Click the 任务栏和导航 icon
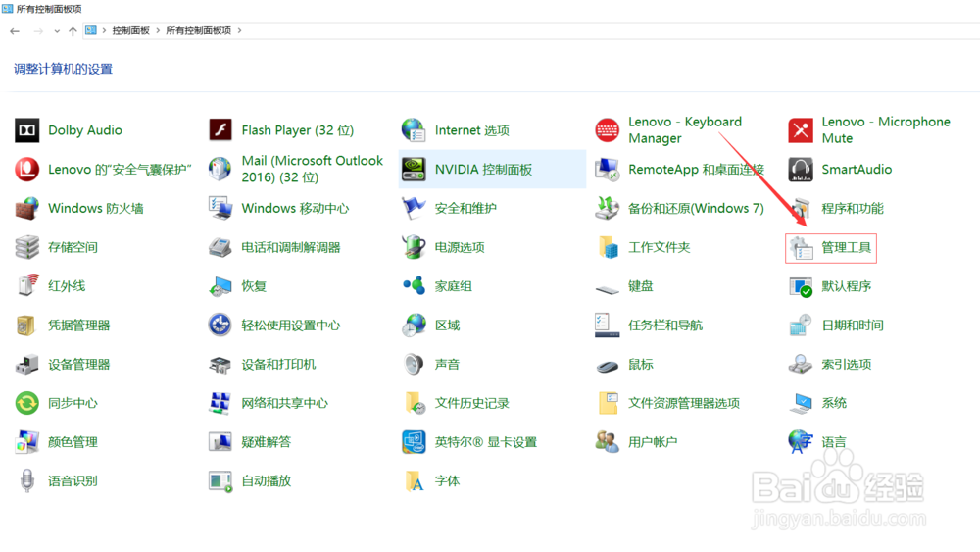 click(x=607, y=326)
